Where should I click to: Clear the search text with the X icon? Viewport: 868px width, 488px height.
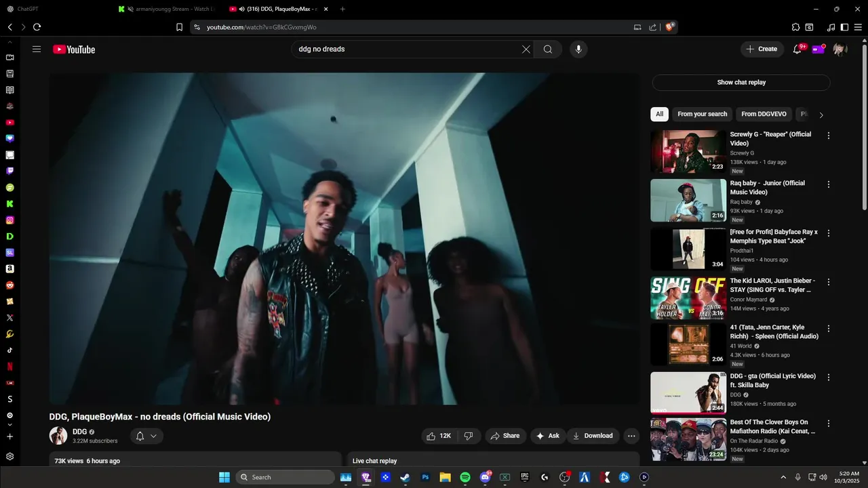pos(526,49)
